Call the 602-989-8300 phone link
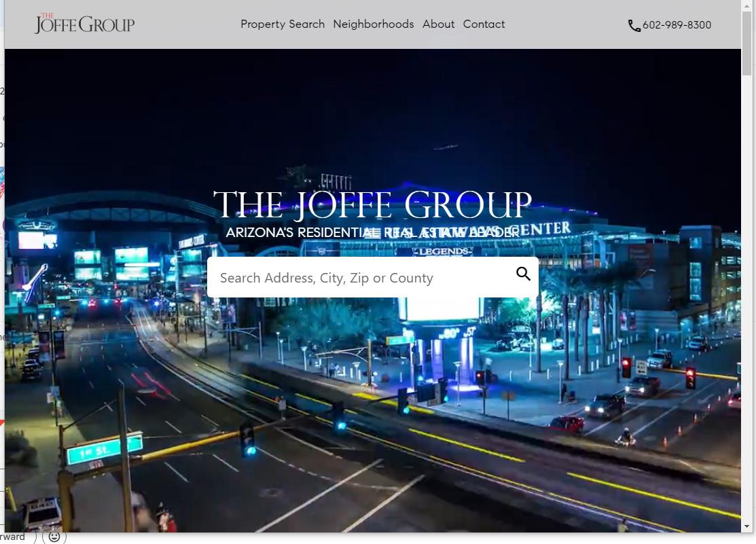The width and height of the screenshot is (756, 544). (x=677, y=25)
